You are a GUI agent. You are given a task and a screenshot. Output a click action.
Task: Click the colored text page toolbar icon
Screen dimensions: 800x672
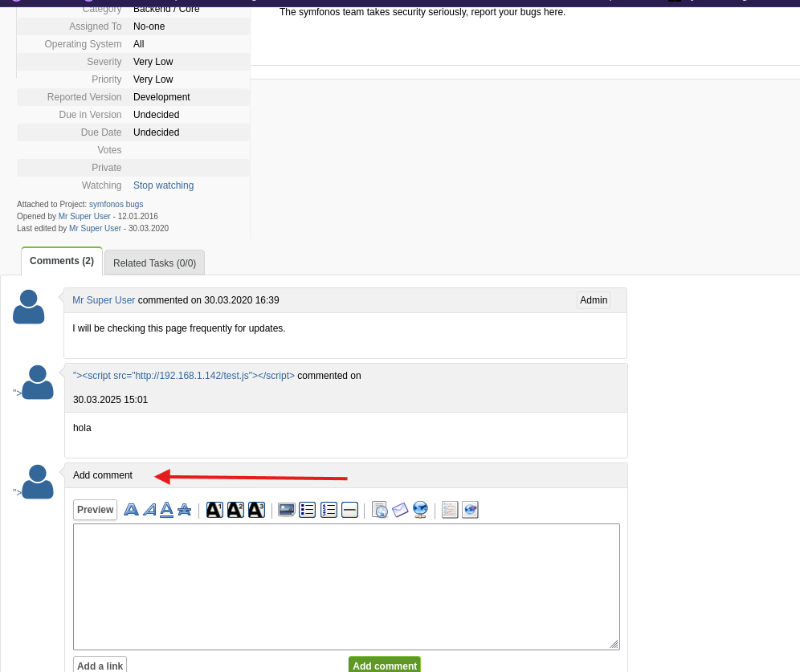coord(450,510)
